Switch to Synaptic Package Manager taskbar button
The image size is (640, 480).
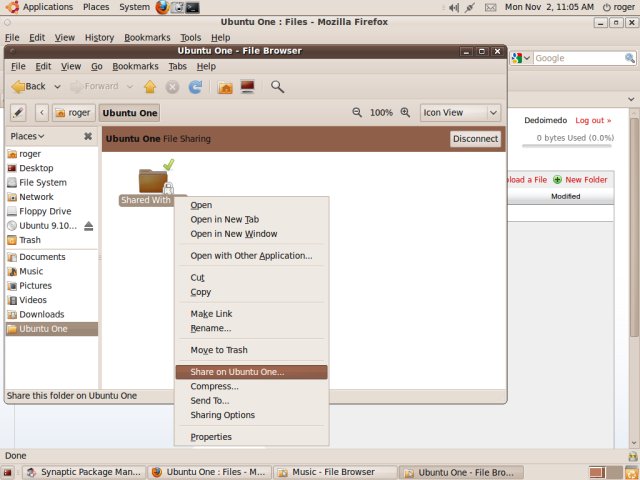[84, 472]
